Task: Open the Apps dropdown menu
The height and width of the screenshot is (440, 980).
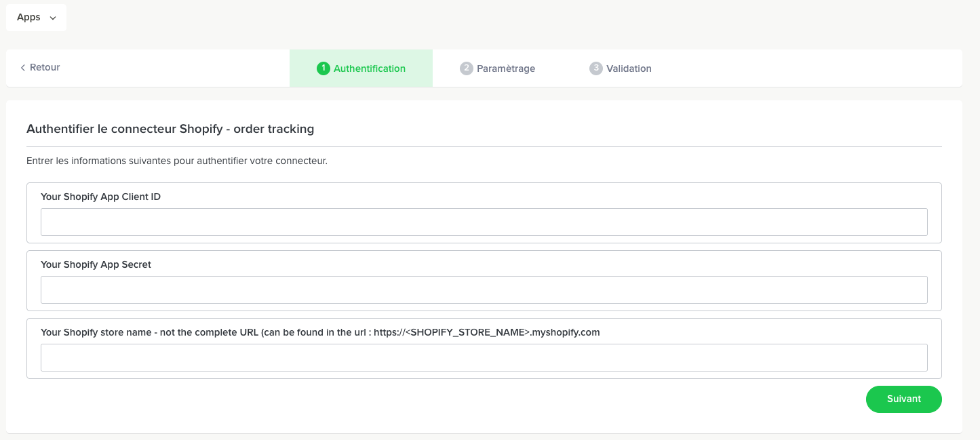Action: click(x=36, y=18)
